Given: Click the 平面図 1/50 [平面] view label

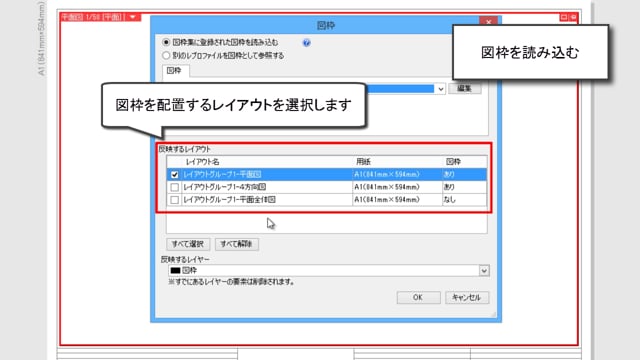Looking at the screenshot, I should [x=93, y=17].
